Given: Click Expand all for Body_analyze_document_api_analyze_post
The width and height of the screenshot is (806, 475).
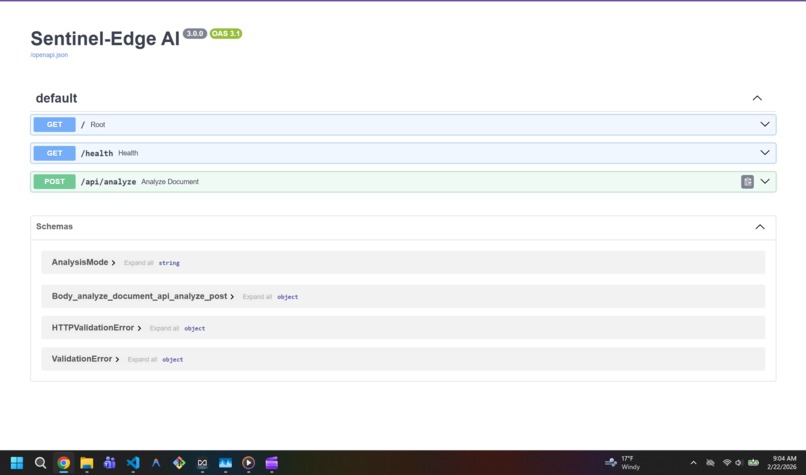Looking at the screenshot, I should tap(257, 297).
